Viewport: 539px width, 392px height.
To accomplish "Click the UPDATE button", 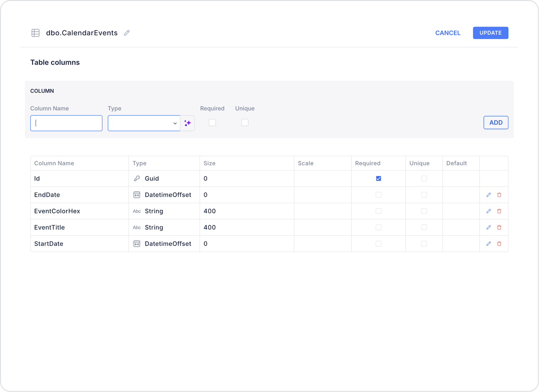I will [x=490, y=33].
